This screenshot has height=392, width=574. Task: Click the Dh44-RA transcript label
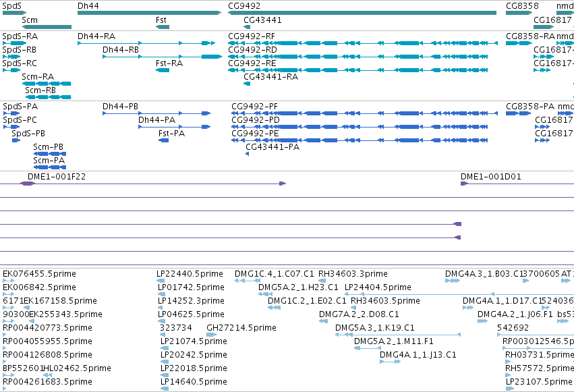pyautogui.click(x=96, y=36)
